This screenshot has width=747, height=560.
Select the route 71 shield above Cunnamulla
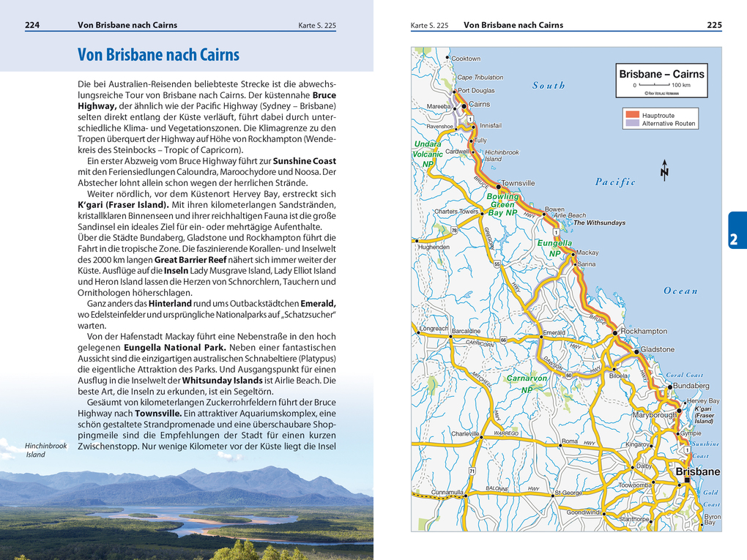pyautogui.click(x=472, y=471)
